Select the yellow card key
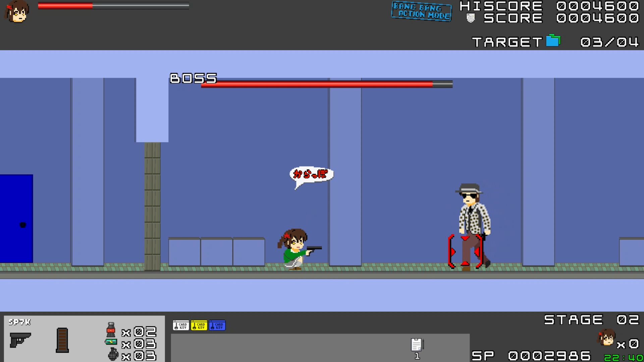The image size is (644, 362). coord(199,325)
